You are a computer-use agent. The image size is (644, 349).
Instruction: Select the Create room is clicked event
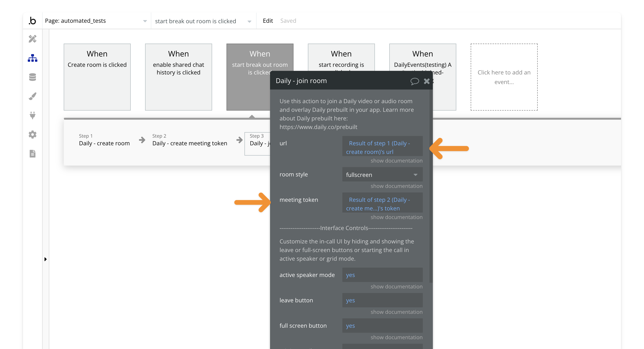(x=97, y=77)
